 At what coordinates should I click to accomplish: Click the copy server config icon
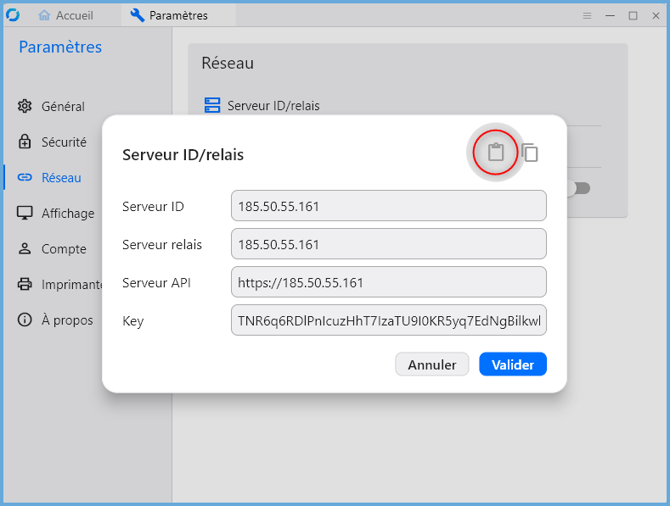pos(530,153)
